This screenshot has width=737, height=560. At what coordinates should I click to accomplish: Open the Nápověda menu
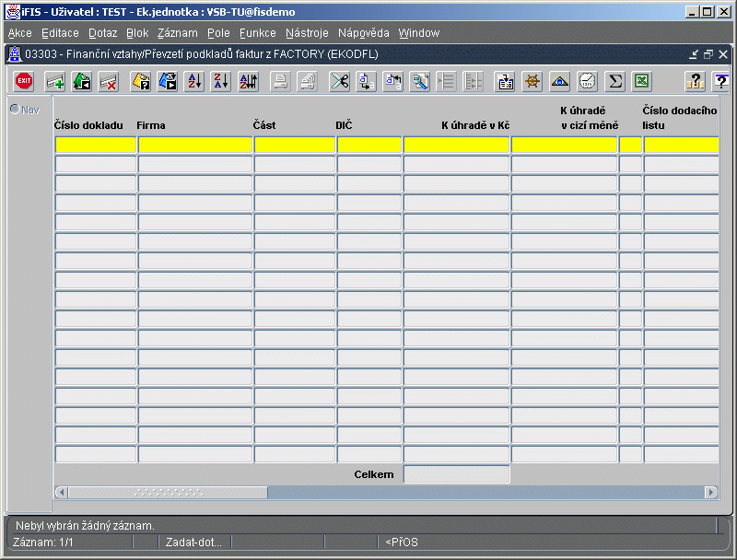tap(363, 33)
